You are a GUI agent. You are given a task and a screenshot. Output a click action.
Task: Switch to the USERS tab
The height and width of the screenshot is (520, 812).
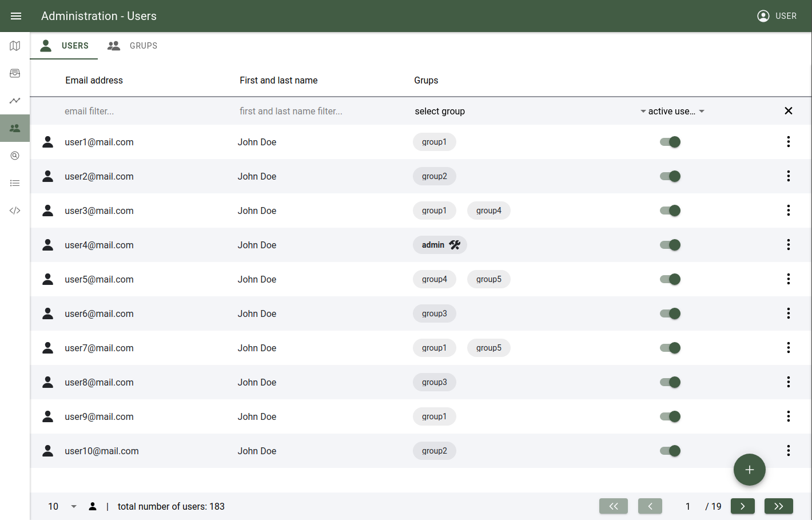64,46
